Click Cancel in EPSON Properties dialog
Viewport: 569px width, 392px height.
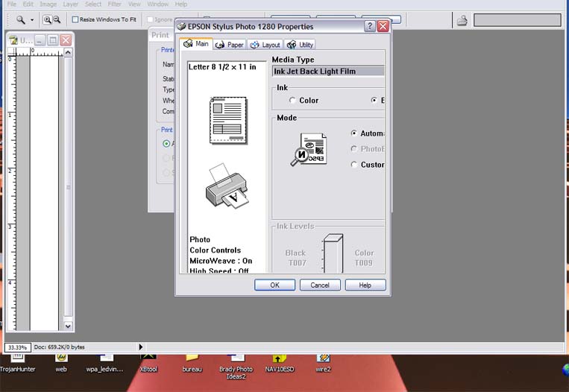click(x=320, y=285)
